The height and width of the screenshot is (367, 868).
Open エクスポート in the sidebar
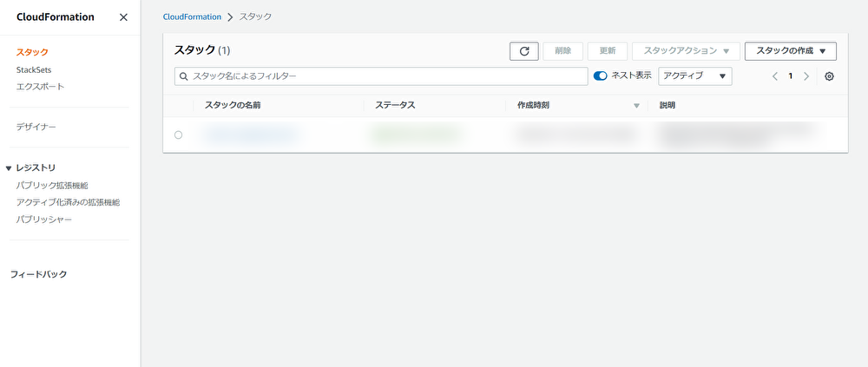tap(41, 87)
